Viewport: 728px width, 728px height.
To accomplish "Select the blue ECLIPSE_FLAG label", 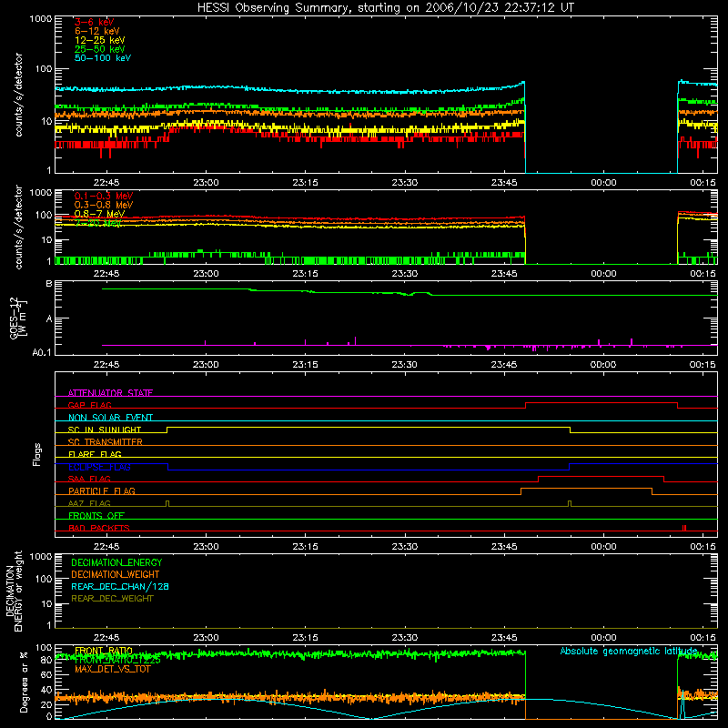I will coord(99,467).
